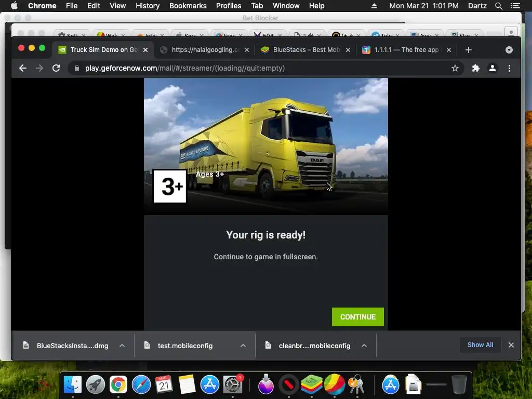Open the File menu
532x399 pixels.
tap(72, 6)
